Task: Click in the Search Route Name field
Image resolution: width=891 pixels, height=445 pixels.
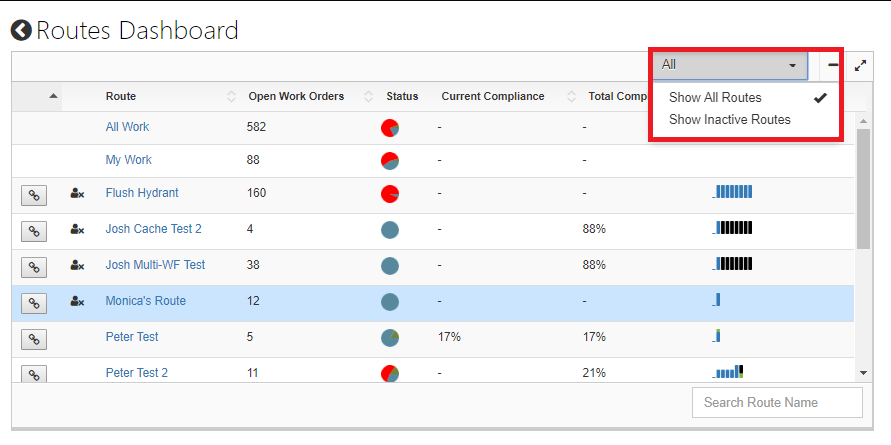Action: [x=776, y=403]
